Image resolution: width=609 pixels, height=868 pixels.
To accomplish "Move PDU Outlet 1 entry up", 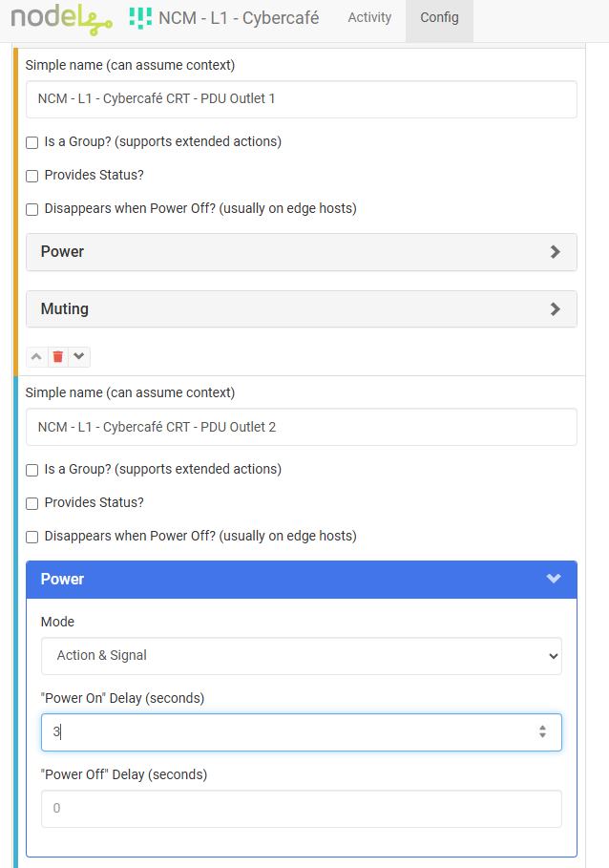I will pos(36,356).
